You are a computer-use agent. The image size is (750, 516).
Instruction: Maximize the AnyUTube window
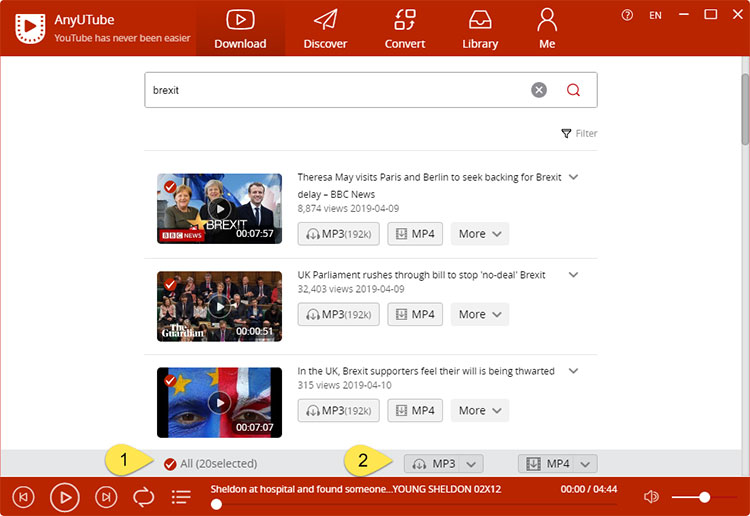click(711, 14)
